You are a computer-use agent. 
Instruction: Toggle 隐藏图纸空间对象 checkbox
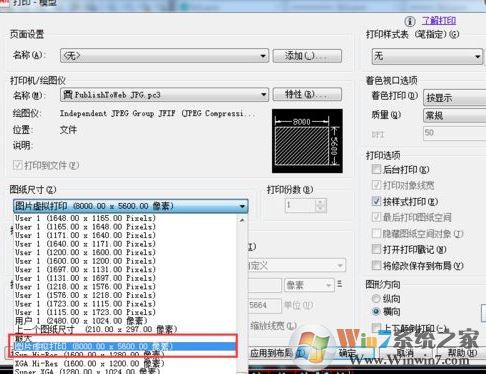[x=376, y=233]
